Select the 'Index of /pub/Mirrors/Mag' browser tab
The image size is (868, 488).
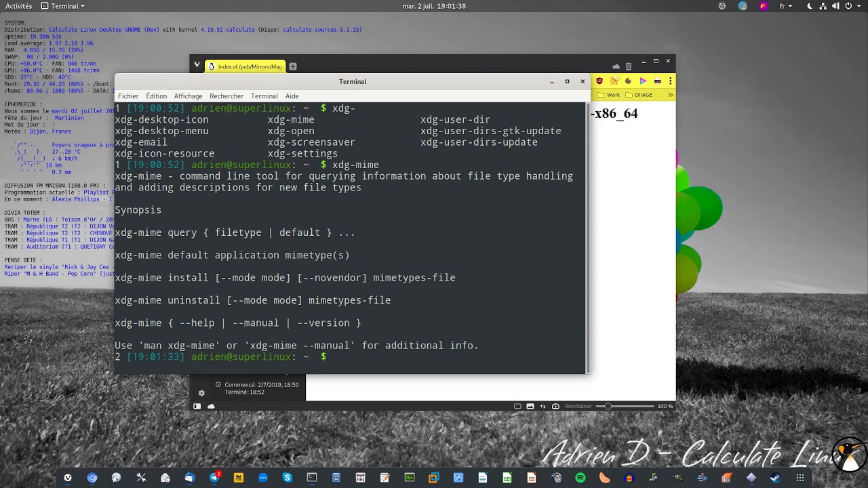coord(244,66)
